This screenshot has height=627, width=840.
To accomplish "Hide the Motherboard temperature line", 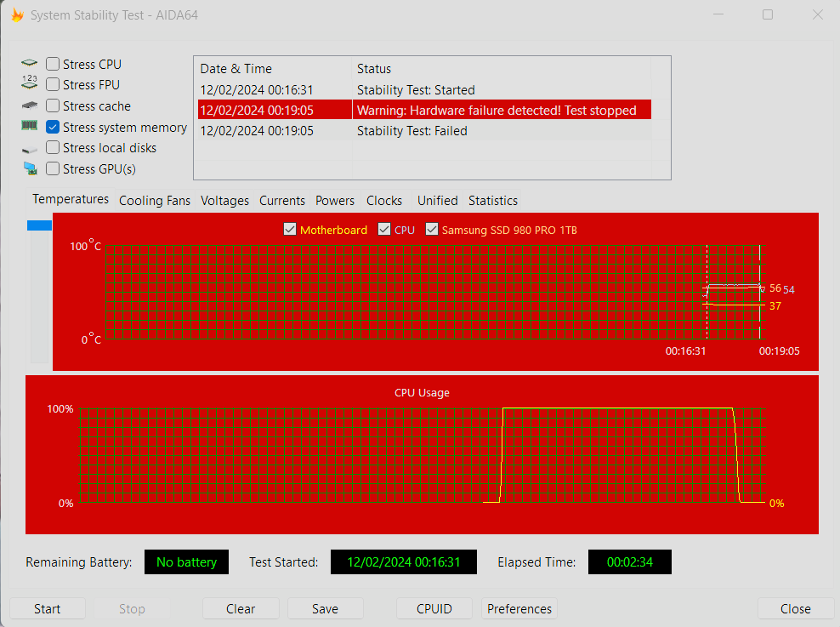I will [x=290, y=230].
